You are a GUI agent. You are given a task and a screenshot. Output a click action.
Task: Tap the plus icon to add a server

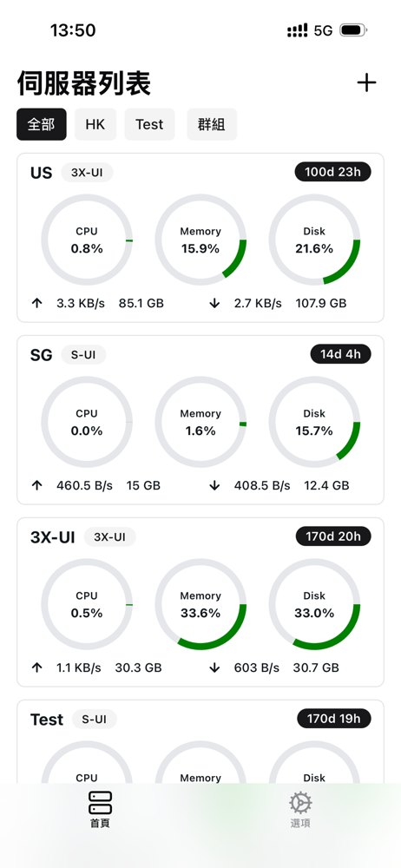coord(366,83)
